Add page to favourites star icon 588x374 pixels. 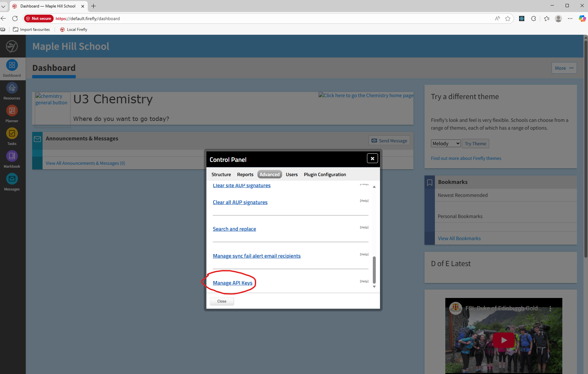pos(508,19)
